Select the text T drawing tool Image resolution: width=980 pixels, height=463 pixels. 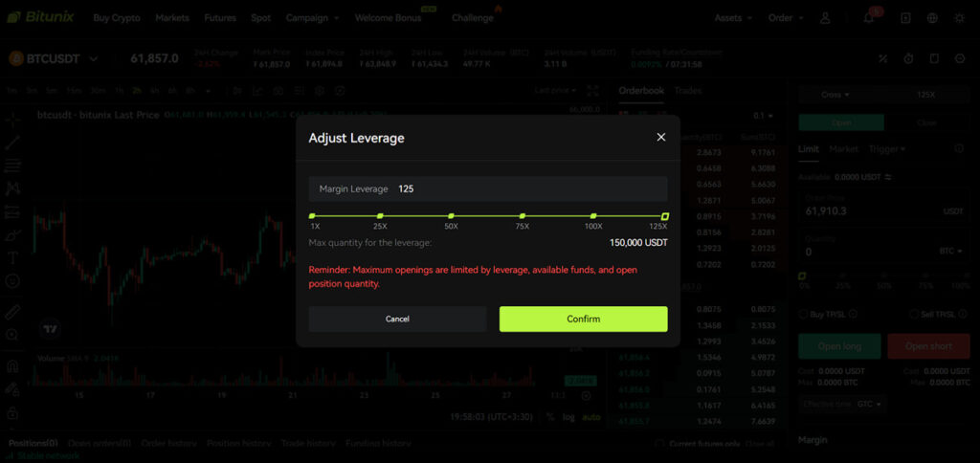pos(13,257)
